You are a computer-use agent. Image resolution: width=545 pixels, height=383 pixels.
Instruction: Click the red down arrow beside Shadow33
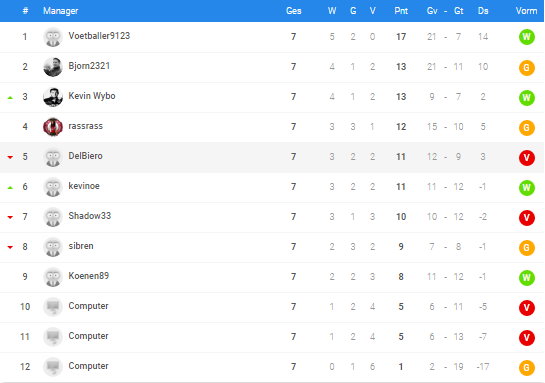(x=10, y=217)
